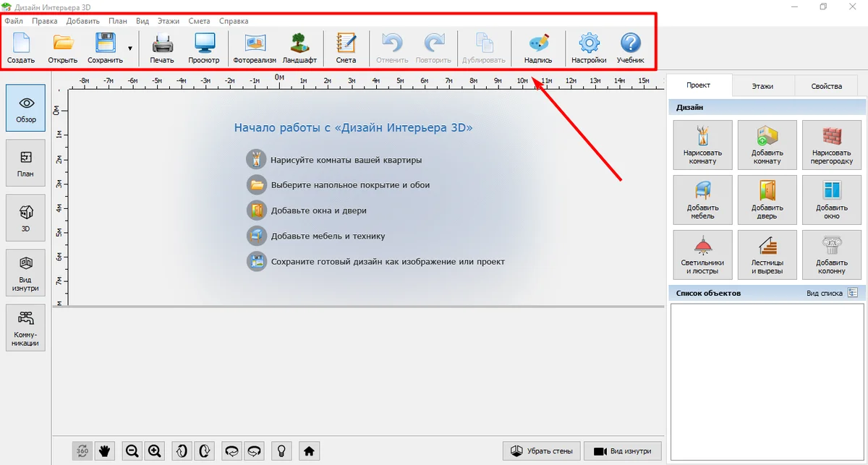Viewport: 868px width, 465px height.
Task: Click the Дублировать duplicate icon
Action: pyautogui.click(x=483, y=48)
